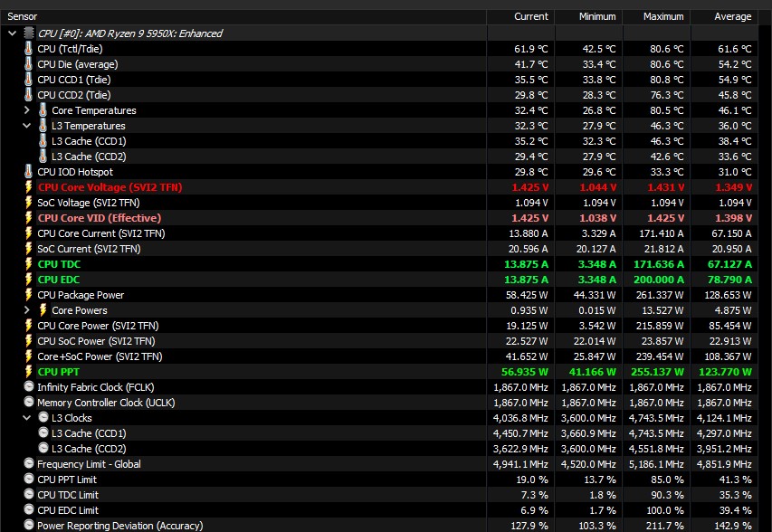
Task: Click lightning icon beside CPU EDC
Action: point(29,279)
